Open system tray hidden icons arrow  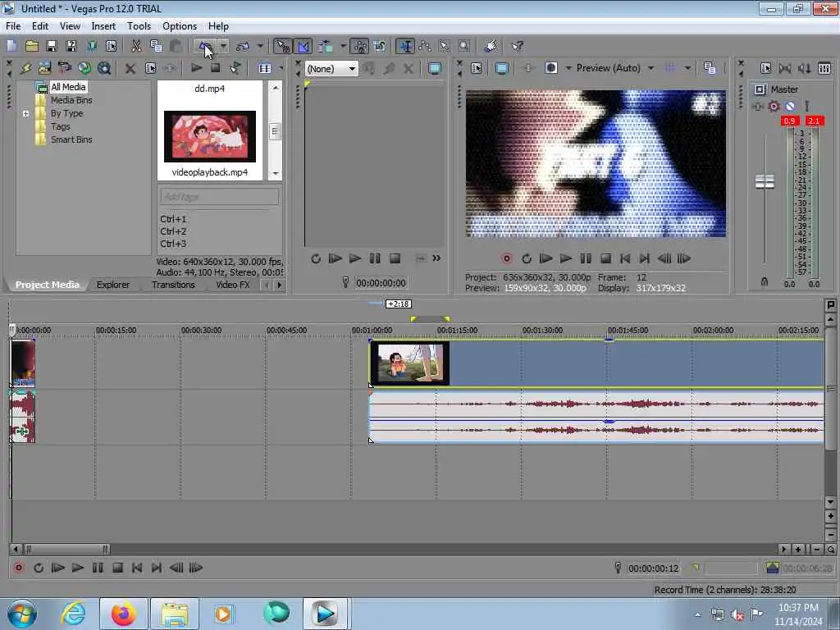[697, 614]
